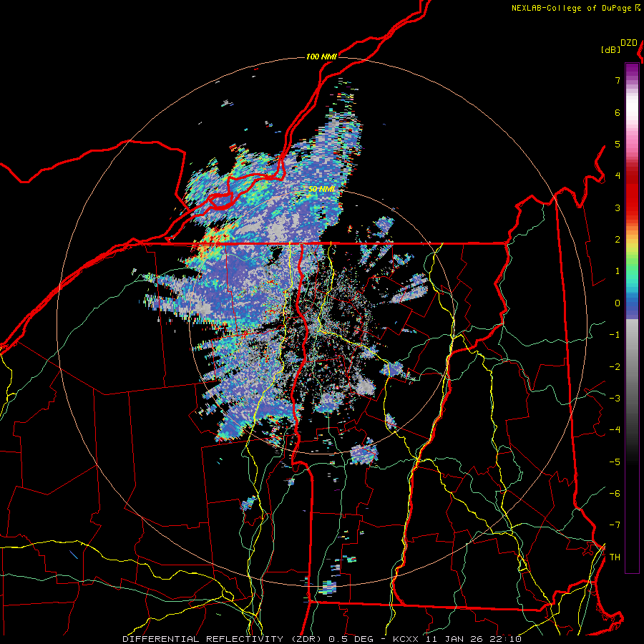Click the 0 value on color scale

click(618, 303)
